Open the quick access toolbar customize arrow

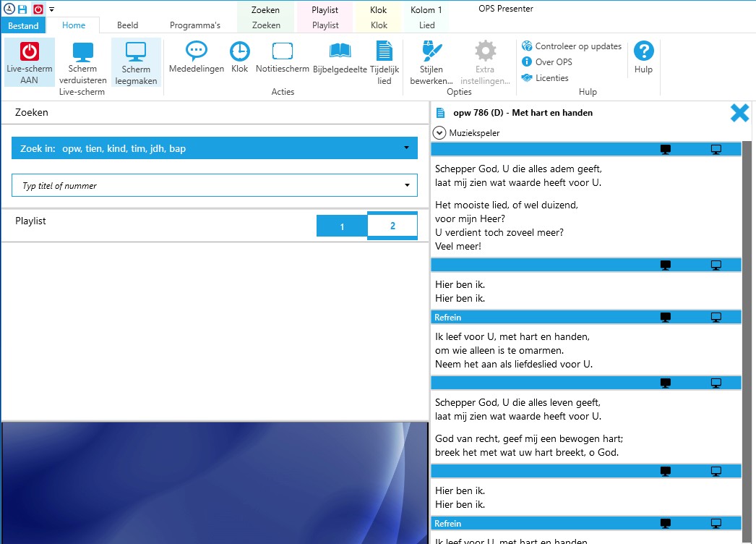click(51, 9)
